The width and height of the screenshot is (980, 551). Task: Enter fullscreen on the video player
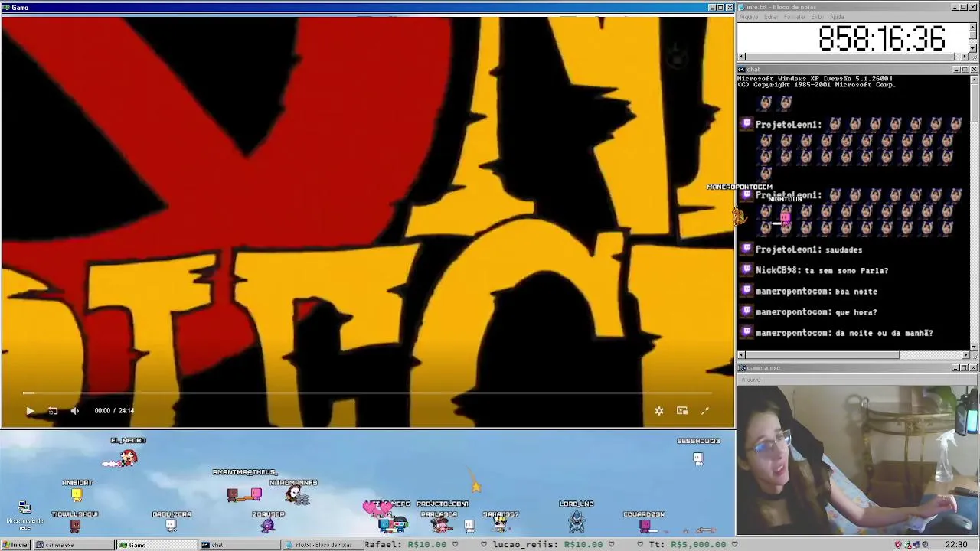coord(705,411)
